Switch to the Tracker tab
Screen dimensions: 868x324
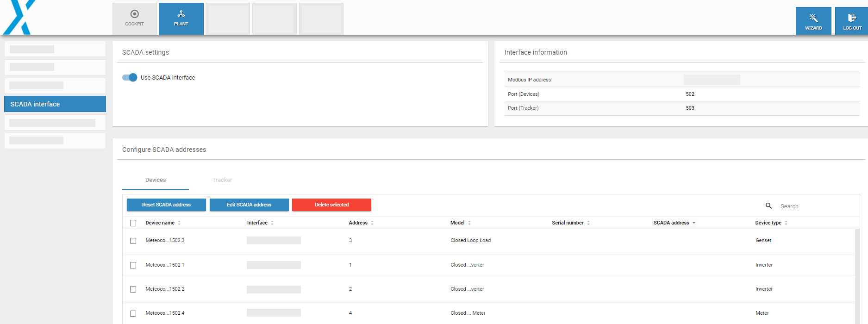tap(222, 180)
